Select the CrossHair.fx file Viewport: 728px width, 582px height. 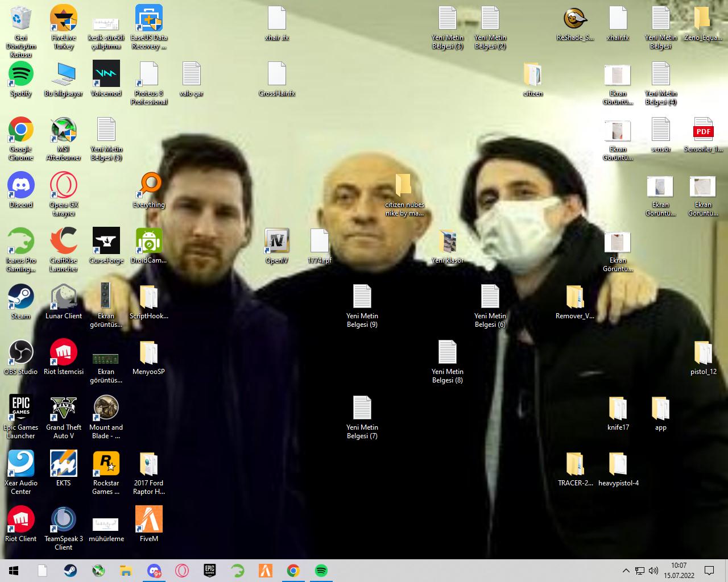pyautogui.click(x=277, y=78)
